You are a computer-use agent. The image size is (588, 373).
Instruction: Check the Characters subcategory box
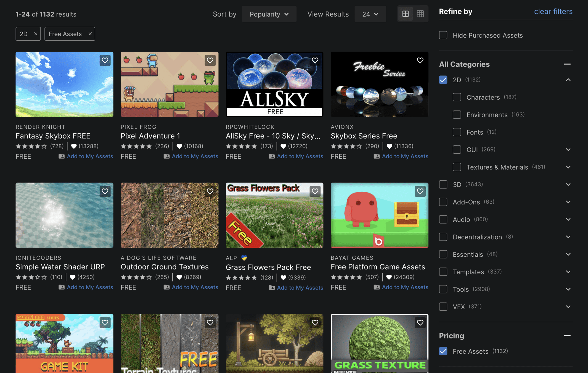point(457,97)
